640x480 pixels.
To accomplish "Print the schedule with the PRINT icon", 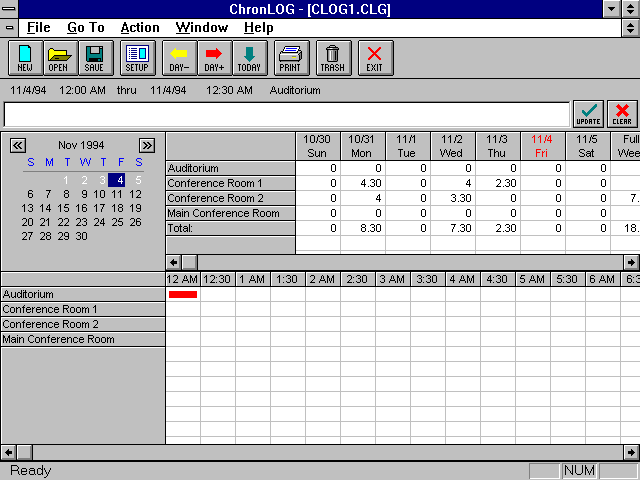I will 290,59.
